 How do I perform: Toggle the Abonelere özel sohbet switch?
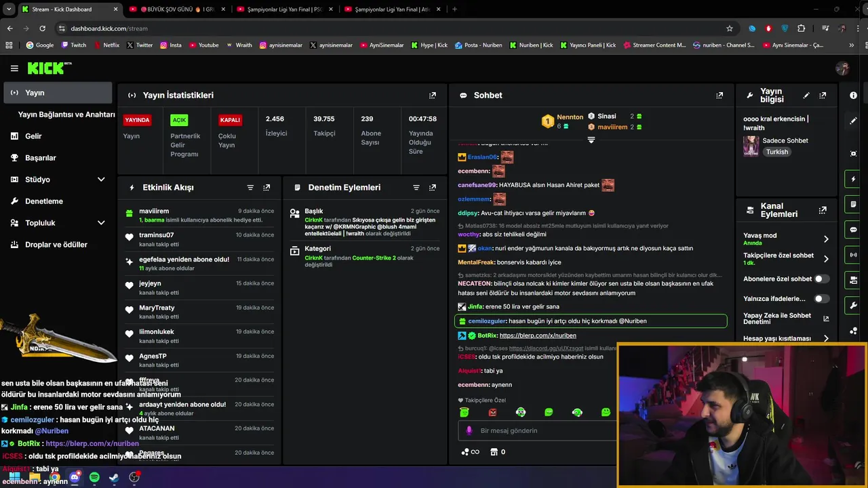point(822,279)
